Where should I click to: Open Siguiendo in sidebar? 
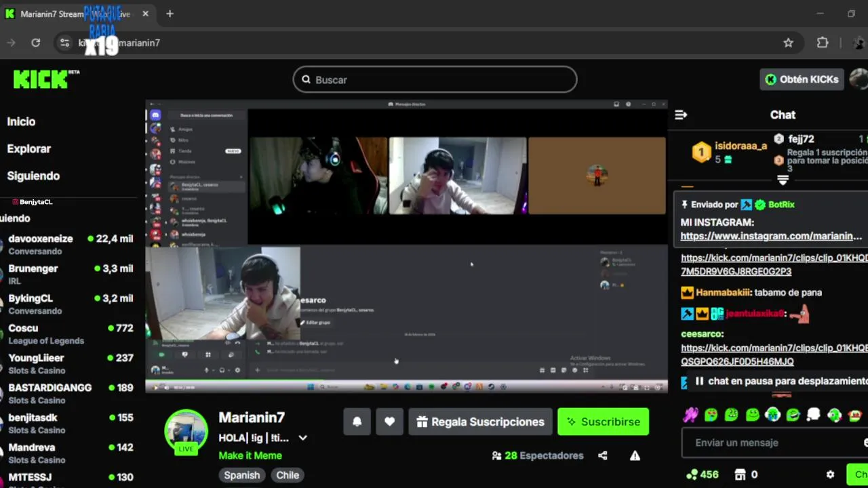tap(33, 176)
